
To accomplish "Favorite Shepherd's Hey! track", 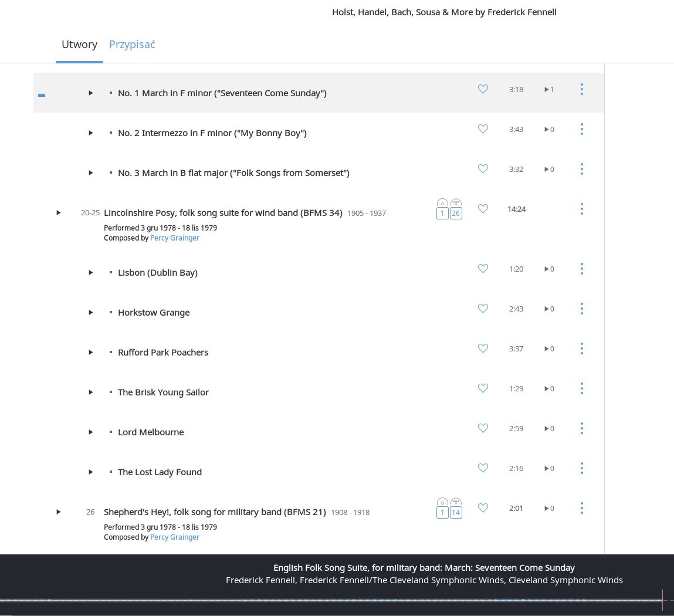I will coord(483,508).
